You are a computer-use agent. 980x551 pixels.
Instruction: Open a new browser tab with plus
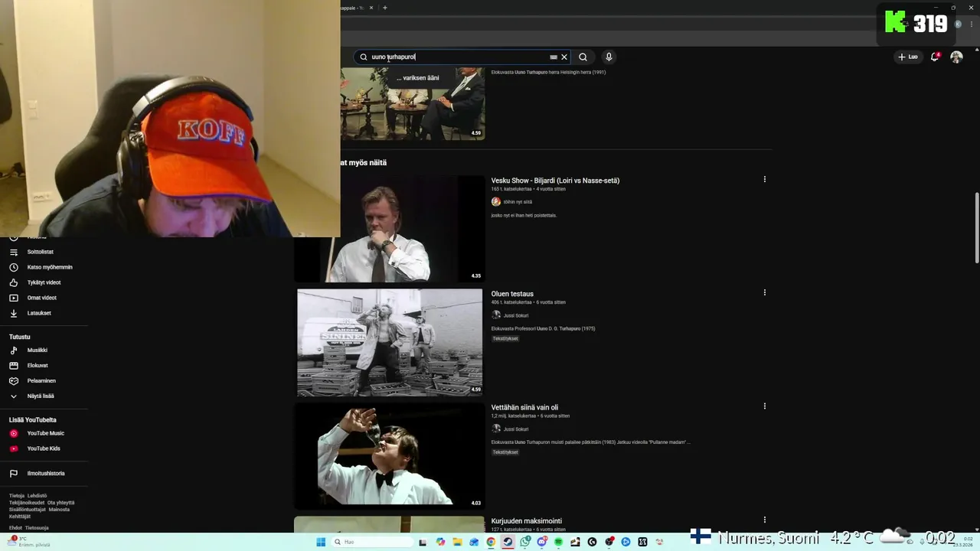tap(385, 8)
